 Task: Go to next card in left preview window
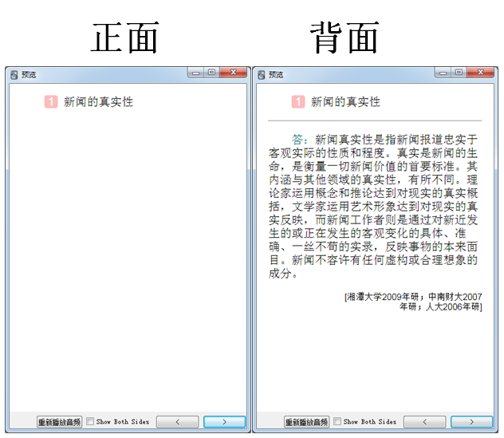[224, 422]
